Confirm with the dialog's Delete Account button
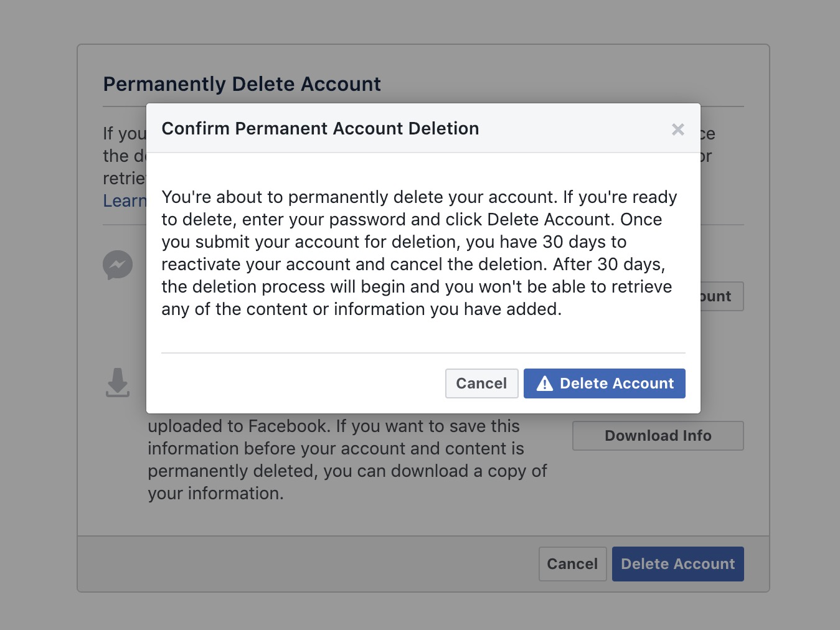Screen dimensions: 840x630 click(604, 383)
